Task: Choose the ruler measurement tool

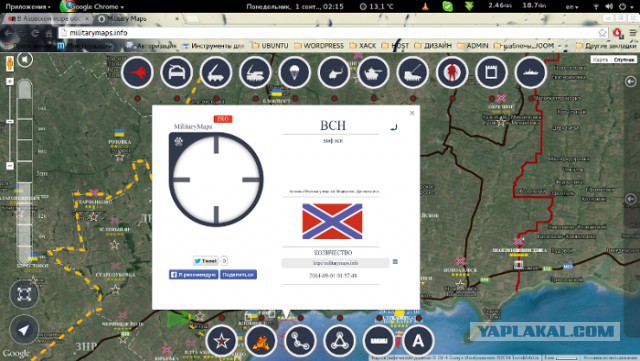Action: [379, 341]
